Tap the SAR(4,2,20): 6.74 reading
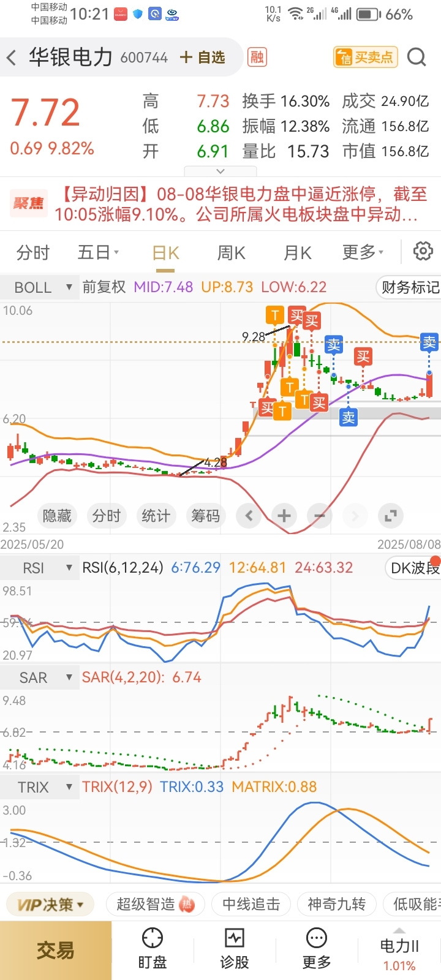441x980 pixels. click(141, 677)
